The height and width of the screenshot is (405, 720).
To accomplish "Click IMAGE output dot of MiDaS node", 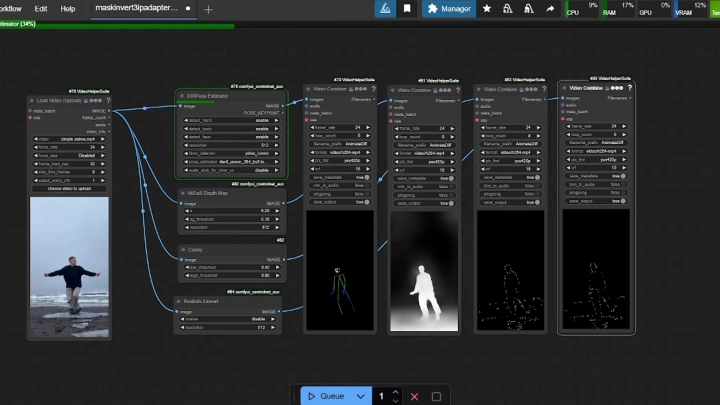I will point(283,203).
